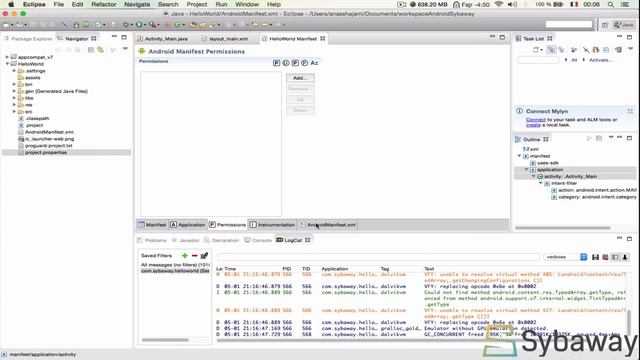This screenshot has width=640, height=360.
Task: Click the Add... permission button
Action: click(x=300, y=78)
